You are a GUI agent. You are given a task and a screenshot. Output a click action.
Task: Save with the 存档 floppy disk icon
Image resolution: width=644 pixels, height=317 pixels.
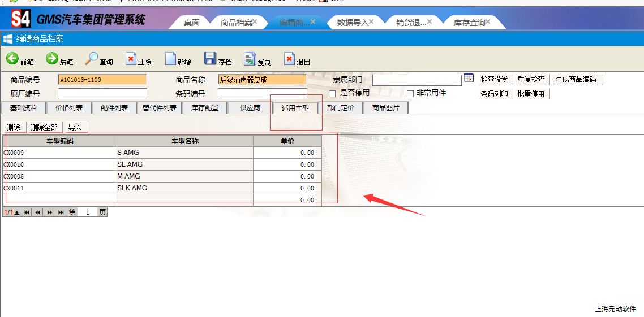(211, 59)
